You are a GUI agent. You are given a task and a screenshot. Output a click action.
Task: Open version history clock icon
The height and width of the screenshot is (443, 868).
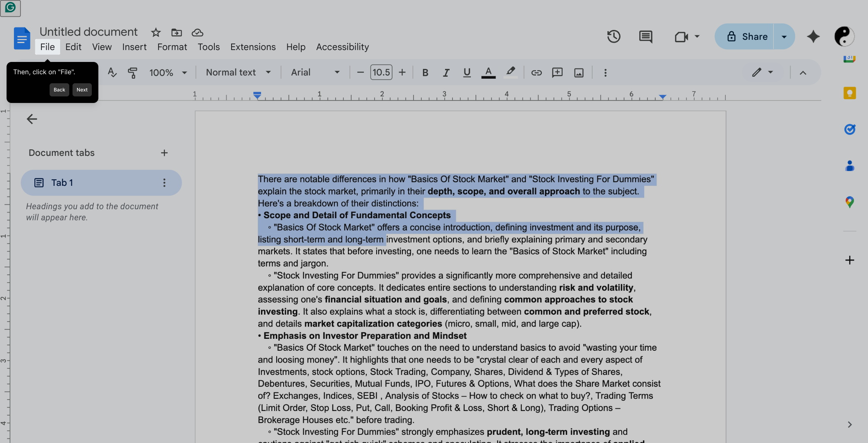614,37
